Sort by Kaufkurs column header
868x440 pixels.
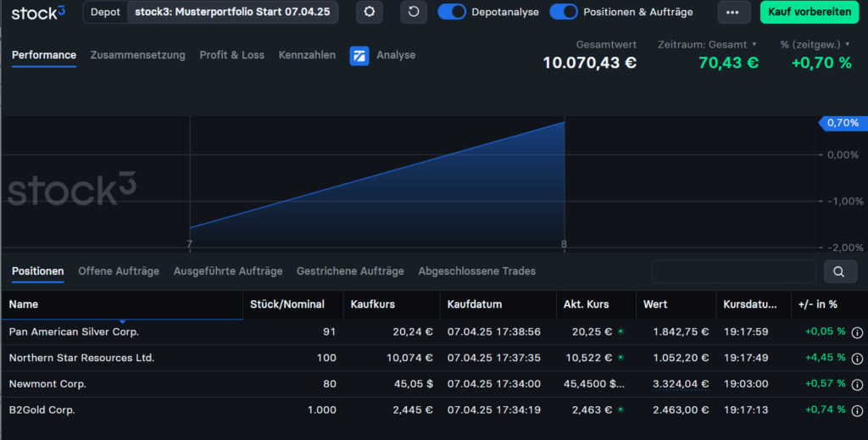point(392,304)
